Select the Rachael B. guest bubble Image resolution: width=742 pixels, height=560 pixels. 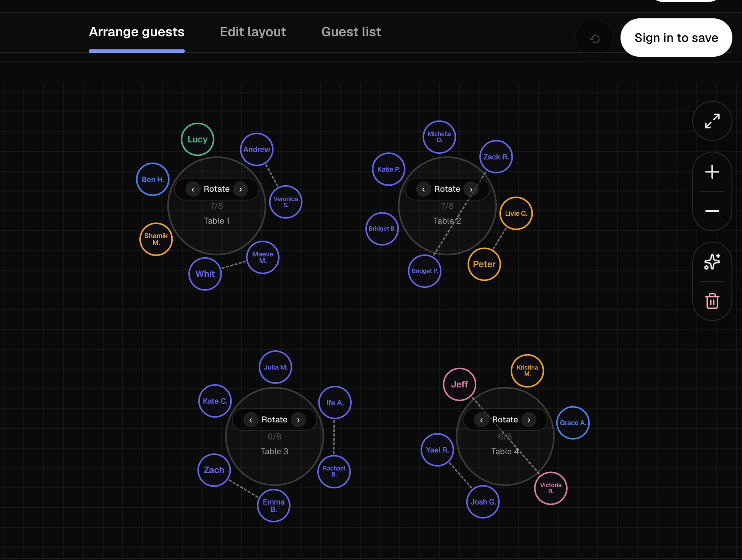(x=334, y=472)
